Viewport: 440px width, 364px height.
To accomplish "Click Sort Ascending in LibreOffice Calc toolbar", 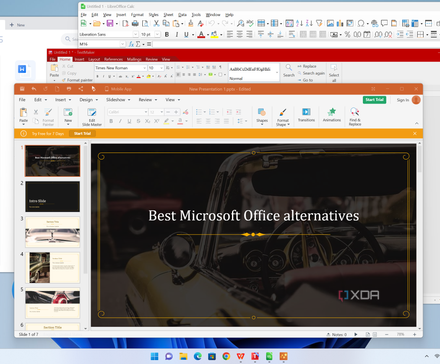I will (x=299, y=23).
